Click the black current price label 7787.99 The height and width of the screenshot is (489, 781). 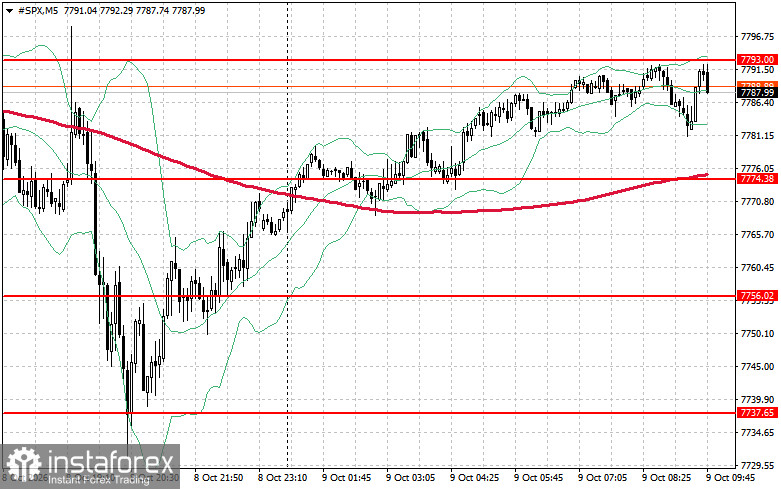757,93
